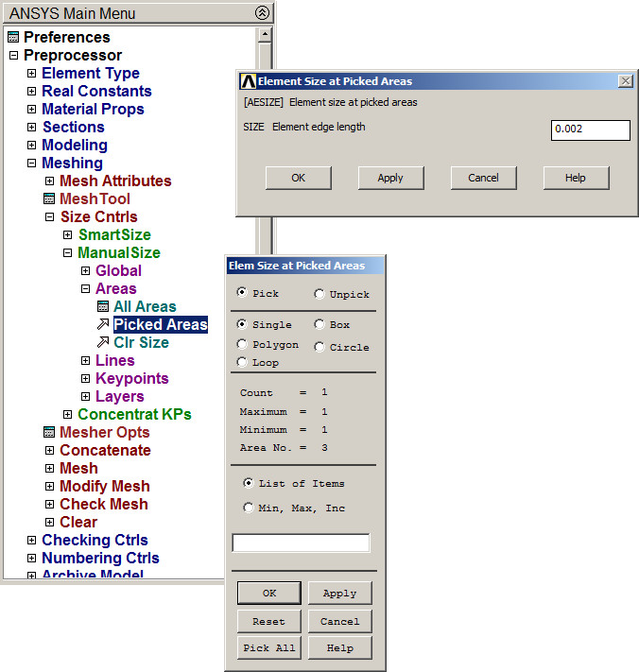Click the All Areas dialog icon
Screen dimensions: 639x672
104,307
